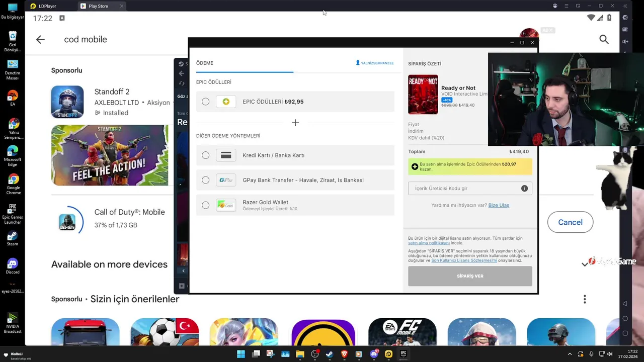Open the Windows Start button
This screenshot has height=362, width=644.
pyautogui.click(x=241, y=354)
